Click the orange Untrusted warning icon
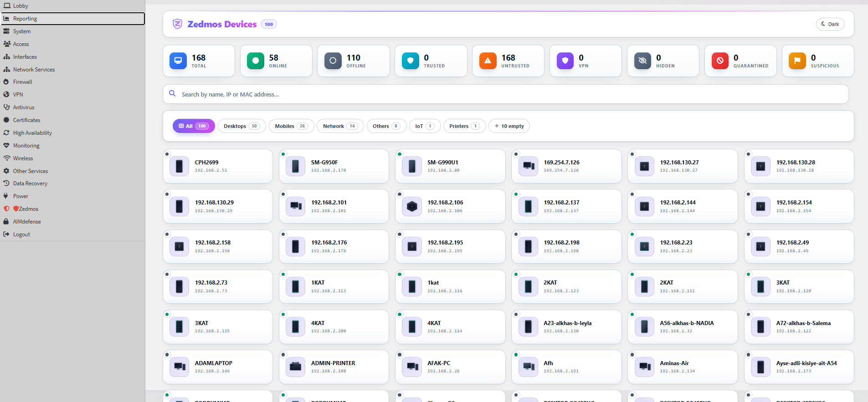868x402 pixels. [x=488, y=61]
